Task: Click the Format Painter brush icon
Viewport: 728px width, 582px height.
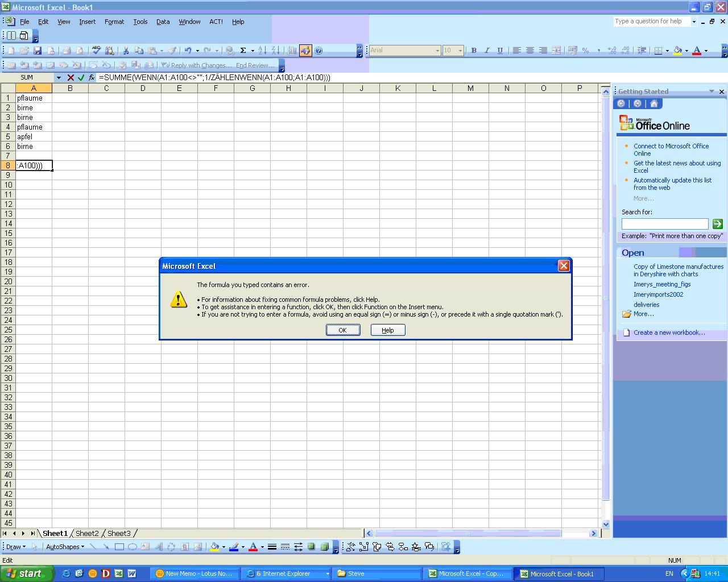Action: [172, 51]
